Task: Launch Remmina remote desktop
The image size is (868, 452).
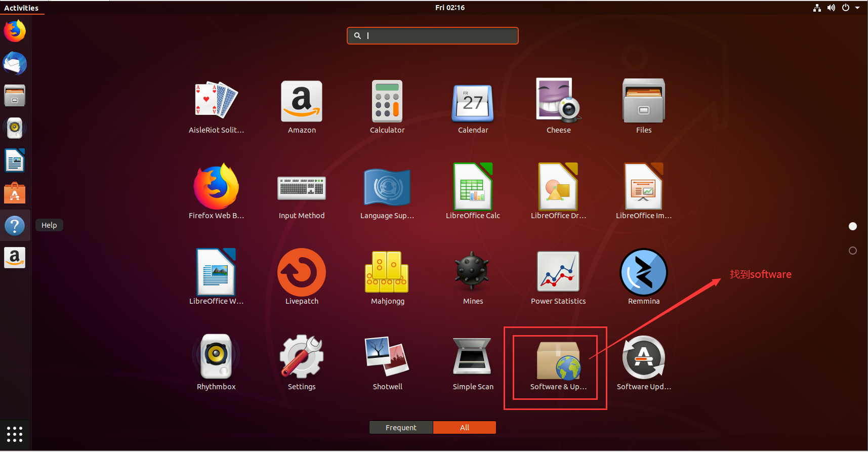Action: pyautogui.click(x=644, y=277)
